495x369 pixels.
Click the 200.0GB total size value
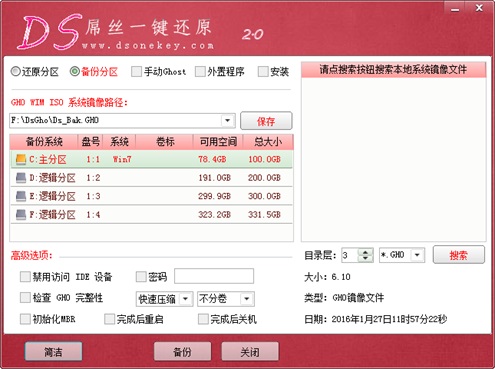pyautogui.click(x=264, y=178)
